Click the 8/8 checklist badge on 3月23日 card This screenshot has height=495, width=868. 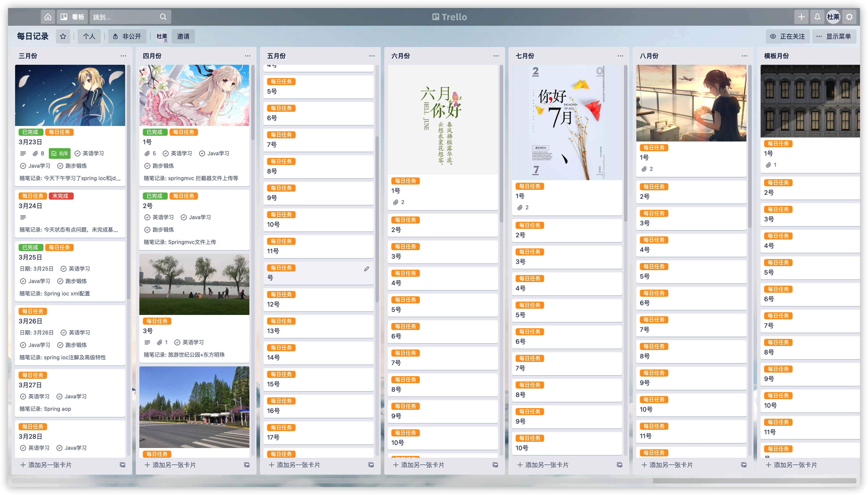coord(59,153)
